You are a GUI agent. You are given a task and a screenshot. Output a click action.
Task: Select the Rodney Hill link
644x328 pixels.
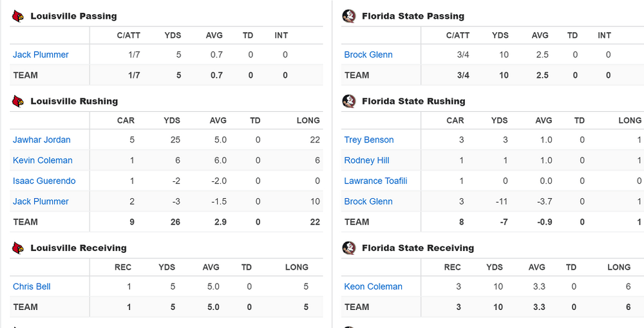tap(367, 160)
